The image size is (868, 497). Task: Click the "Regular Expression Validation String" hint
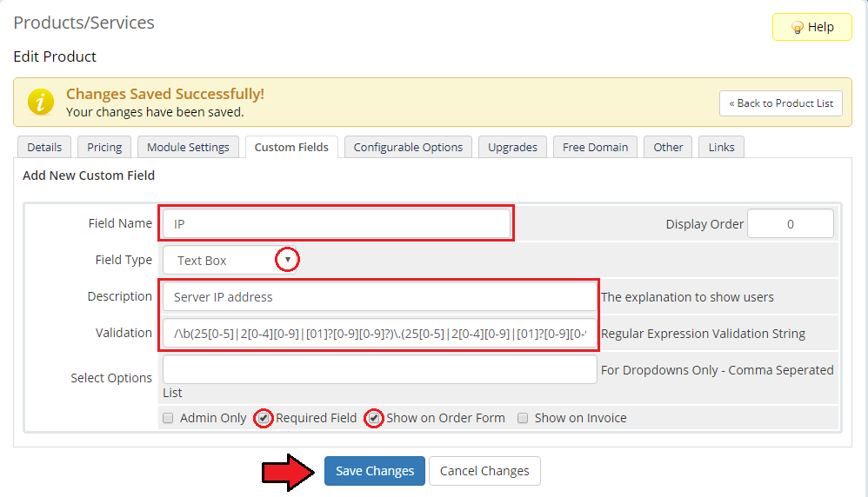pyautogui.click(x=703, y=334)
